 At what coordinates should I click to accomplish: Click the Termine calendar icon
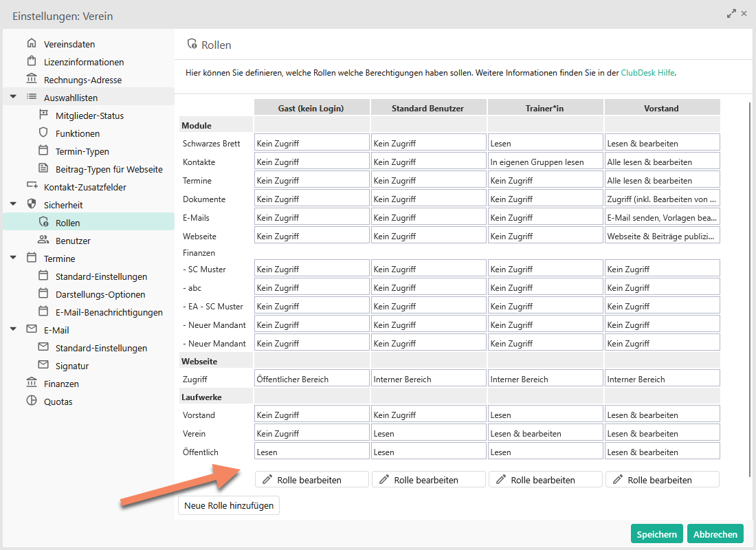32,258
